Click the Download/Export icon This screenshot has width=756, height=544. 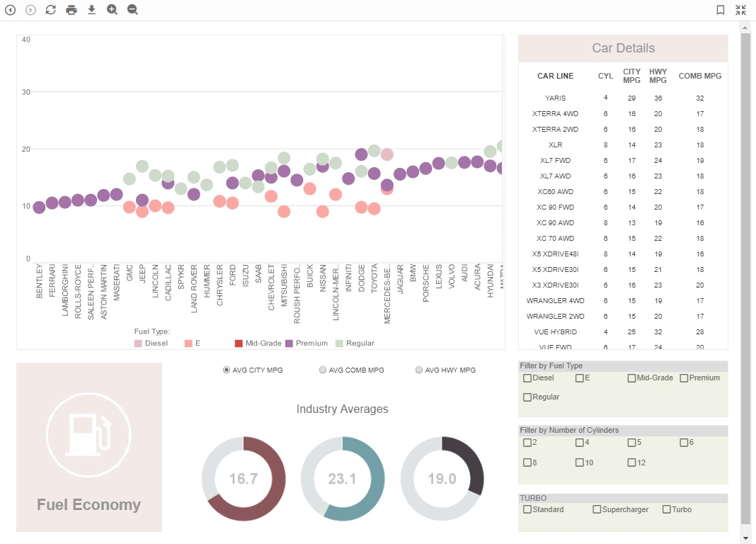[x=91, y=10]
